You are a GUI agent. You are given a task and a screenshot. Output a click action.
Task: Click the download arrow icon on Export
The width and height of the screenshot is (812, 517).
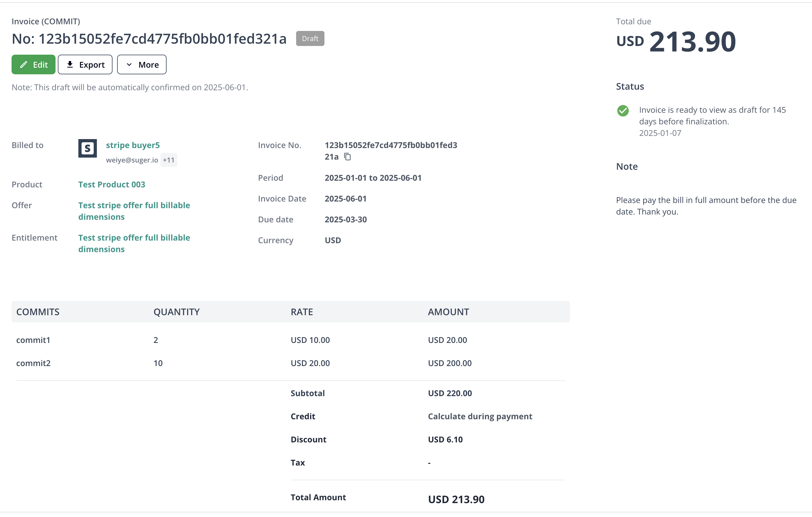pos(70,64)
